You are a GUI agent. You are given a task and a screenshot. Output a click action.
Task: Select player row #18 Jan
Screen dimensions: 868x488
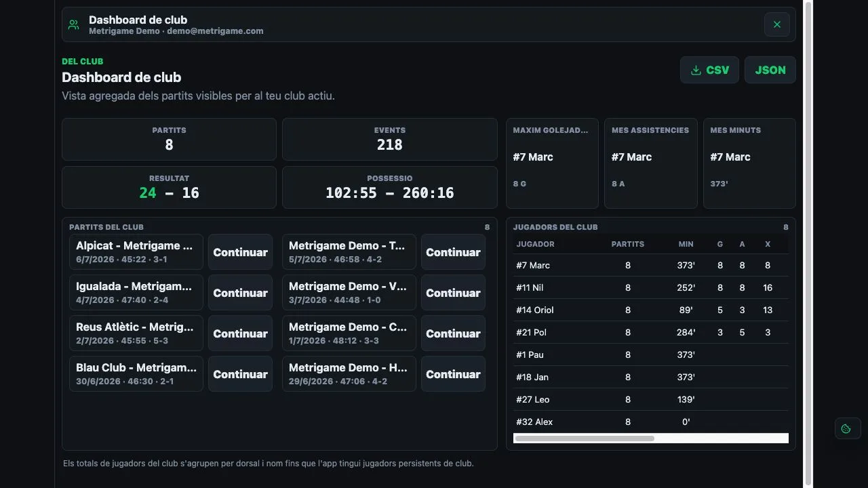pos(651,377)
